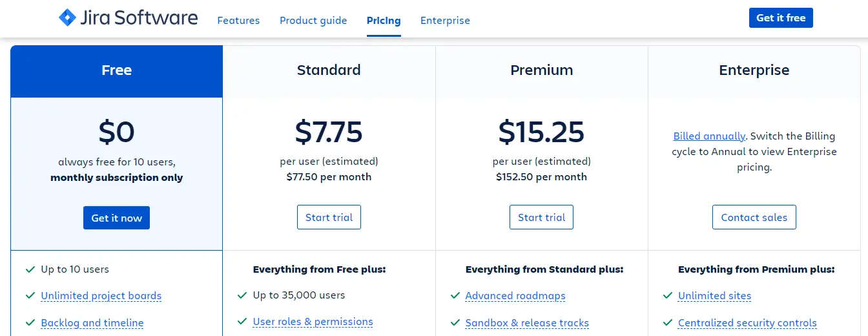The width and height of the screenshot is (868, 336).
Task: Open Centralized security controls link
Action: [x=747, y=323]
